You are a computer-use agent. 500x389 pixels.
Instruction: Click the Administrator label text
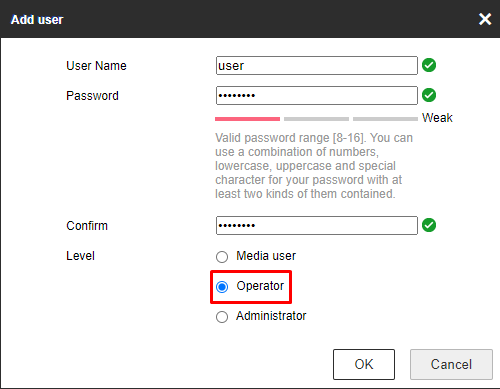[x=271, y=316]
